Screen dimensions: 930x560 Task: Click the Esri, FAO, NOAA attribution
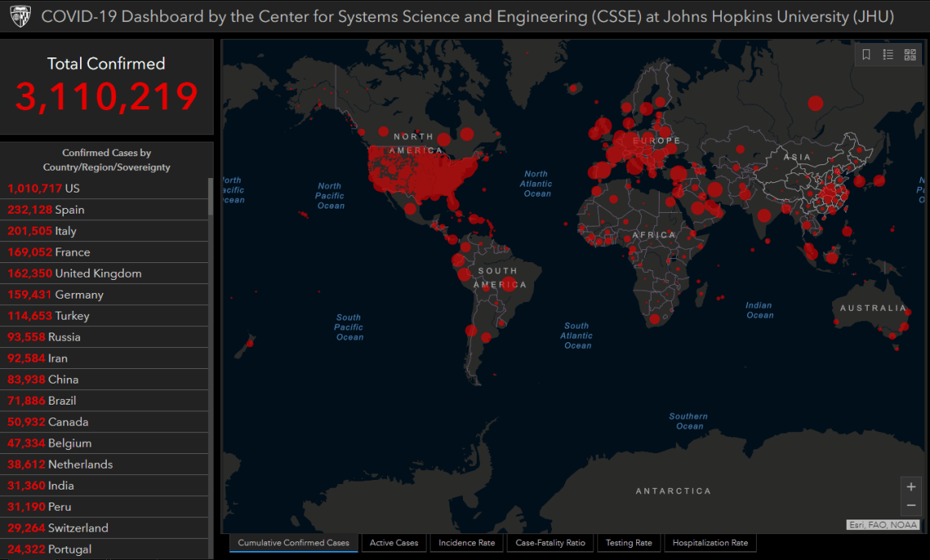pyautogui.click(x=883, y=525)
